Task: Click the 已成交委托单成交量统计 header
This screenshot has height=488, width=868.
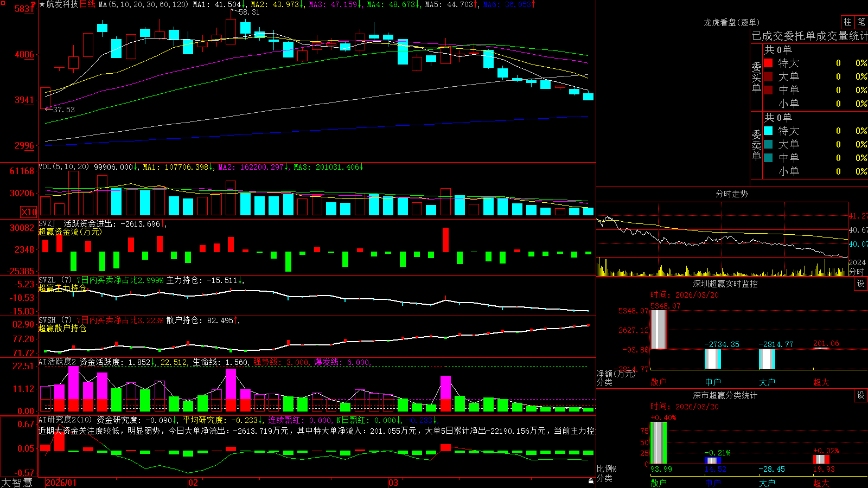Action: 809,36
